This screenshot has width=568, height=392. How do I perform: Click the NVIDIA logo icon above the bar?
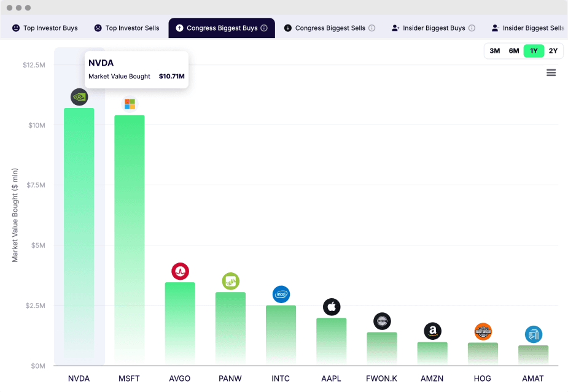click(x=79, y=97)
